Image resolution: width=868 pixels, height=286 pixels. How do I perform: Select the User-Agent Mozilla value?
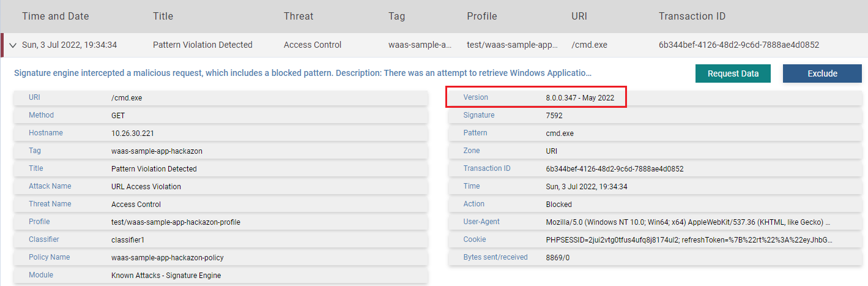pos(688,222)
